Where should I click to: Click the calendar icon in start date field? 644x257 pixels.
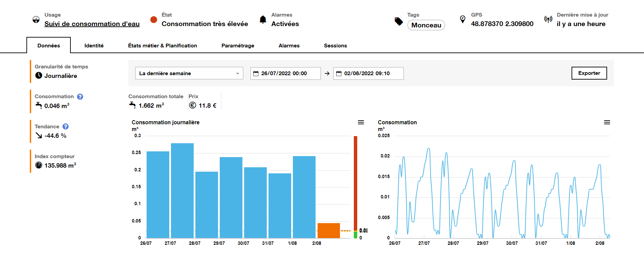[256, 73]
